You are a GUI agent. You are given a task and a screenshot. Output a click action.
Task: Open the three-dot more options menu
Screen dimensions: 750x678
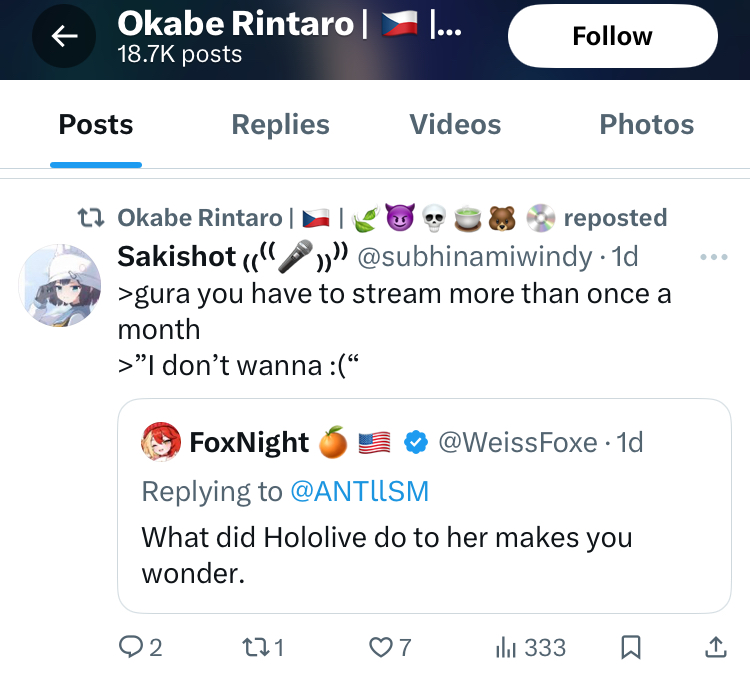pos(714,257)
